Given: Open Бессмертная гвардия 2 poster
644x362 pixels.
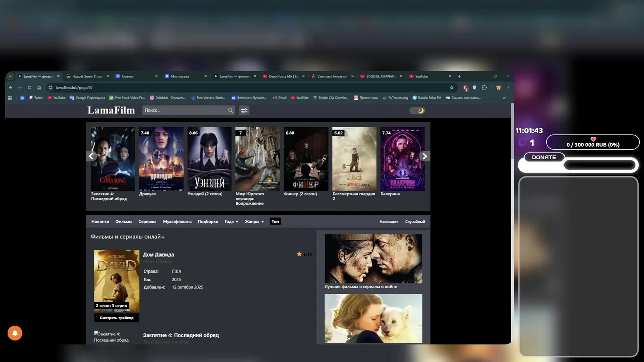Looking at the screenshot, I should (354, 159).
